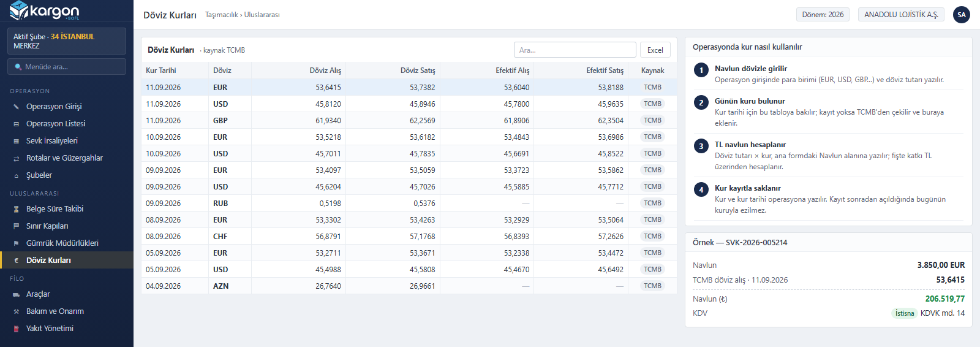Sort by Kaynak column header
The height and width of the screenshot is (347, 980).
coord(652,71)
